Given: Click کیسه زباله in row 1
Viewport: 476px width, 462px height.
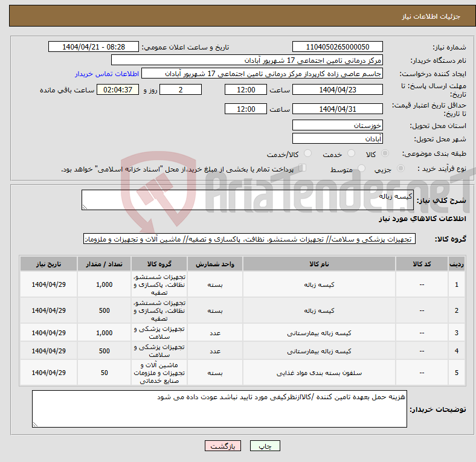Looking at the screenshot, I should tap(319, 284).
